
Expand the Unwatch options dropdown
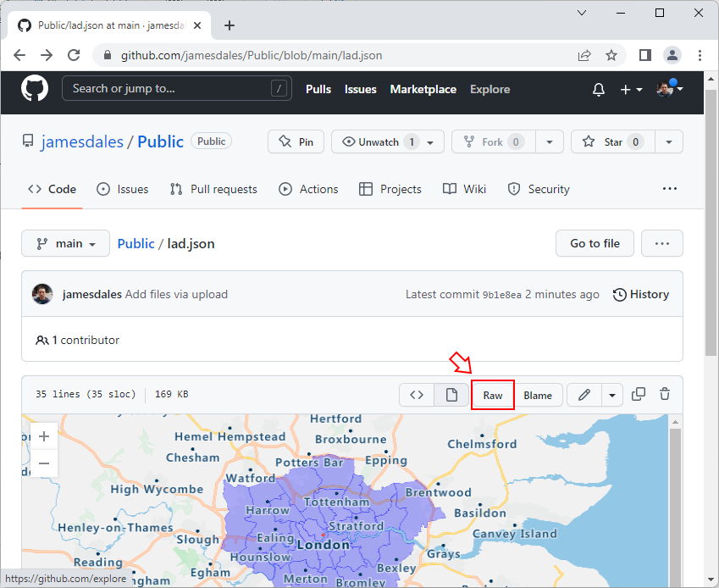coord(430,142)
